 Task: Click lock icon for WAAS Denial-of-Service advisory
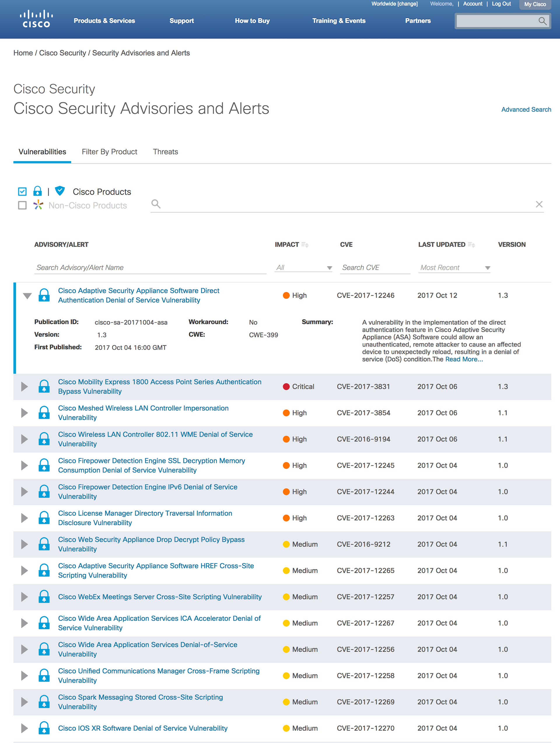(x=44, y=649)
